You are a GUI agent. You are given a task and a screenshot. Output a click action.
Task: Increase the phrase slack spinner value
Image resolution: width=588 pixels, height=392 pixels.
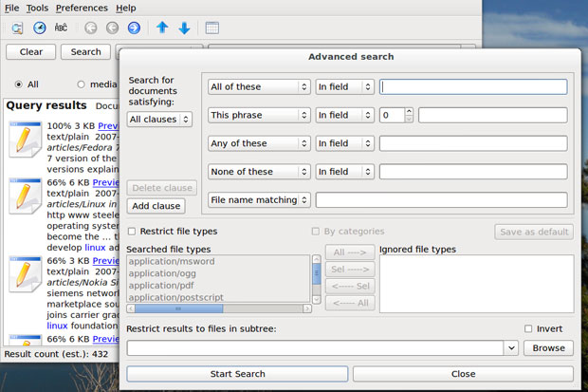(x=409, y=111)
